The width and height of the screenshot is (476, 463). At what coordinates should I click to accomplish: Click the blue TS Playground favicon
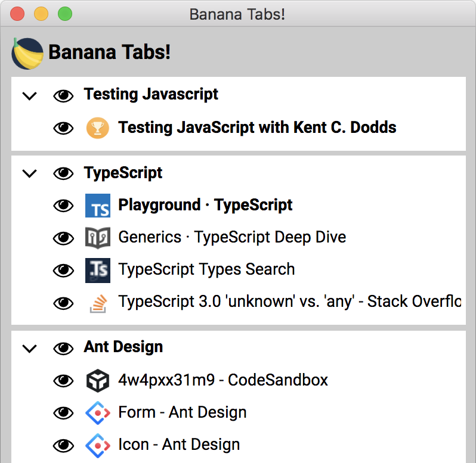tap(97, 206)
